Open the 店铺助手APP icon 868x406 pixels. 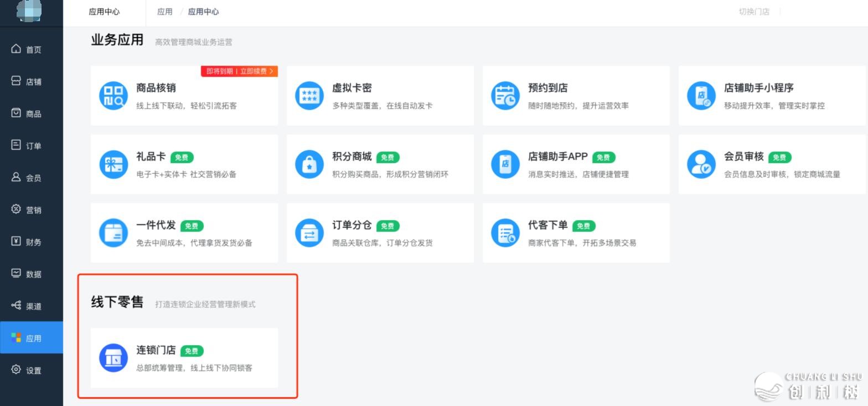coord(505,164)
